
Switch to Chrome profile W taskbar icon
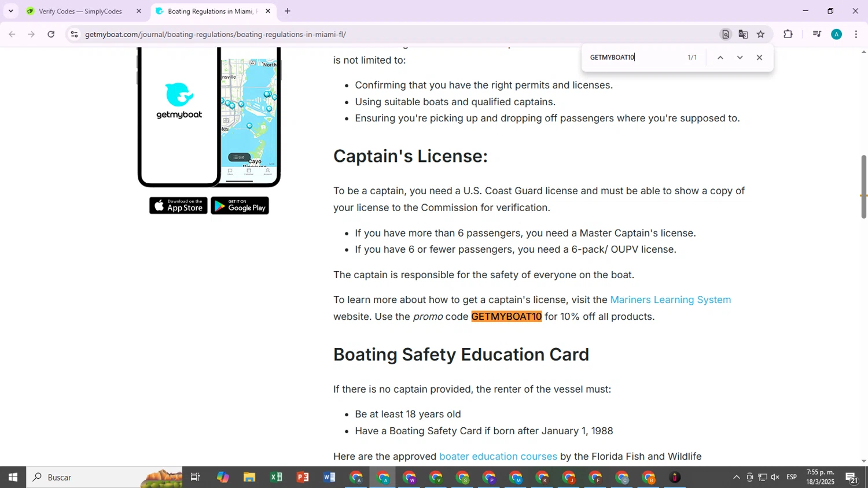click(x=410, y=478)
